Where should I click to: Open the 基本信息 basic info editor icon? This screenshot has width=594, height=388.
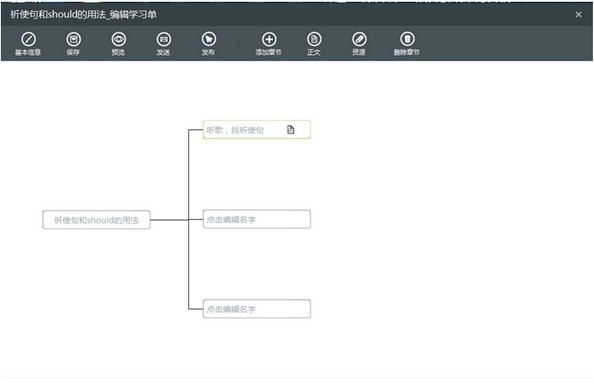28,39
